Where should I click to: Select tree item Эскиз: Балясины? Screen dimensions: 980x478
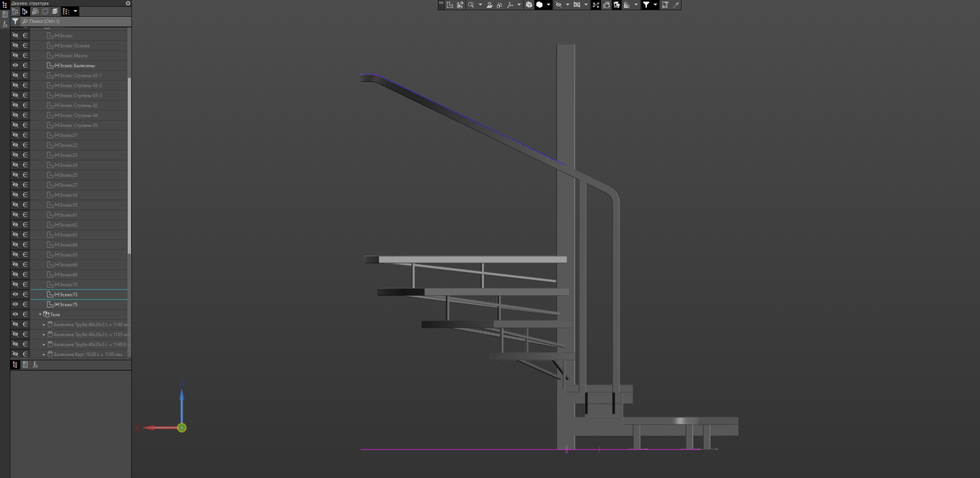tap(74, 65)
